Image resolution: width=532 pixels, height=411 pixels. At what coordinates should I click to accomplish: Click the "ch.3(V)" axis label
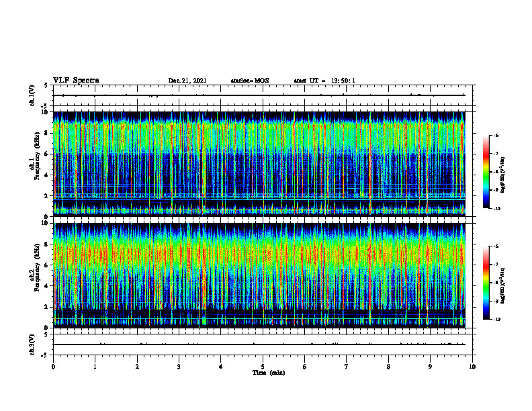tap(32, 345)
